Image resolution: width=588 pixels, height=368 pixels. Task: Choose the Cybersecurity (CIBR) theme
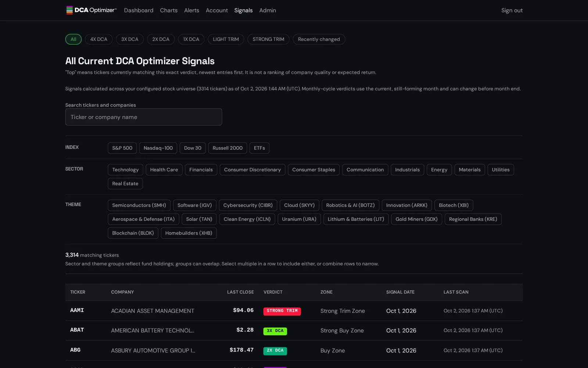pyautogui.click(x=248, y=205)
